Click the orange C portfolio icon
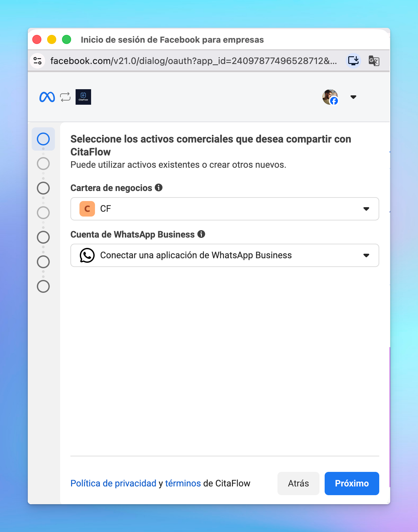The height and width of the screenshot is (532, 418). point(87,209)
